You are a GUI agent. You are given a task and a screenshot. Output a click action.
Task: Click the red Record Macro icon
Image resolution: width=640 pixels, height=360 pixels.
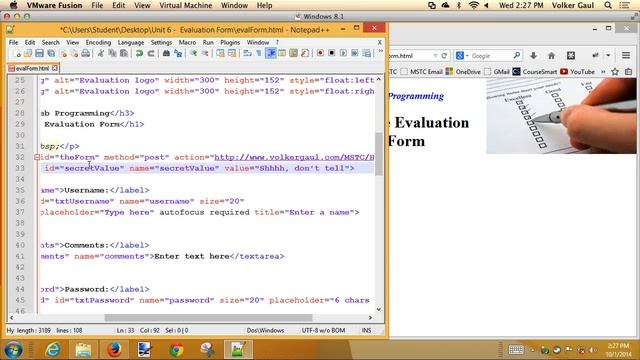click(x=320, y=53)
